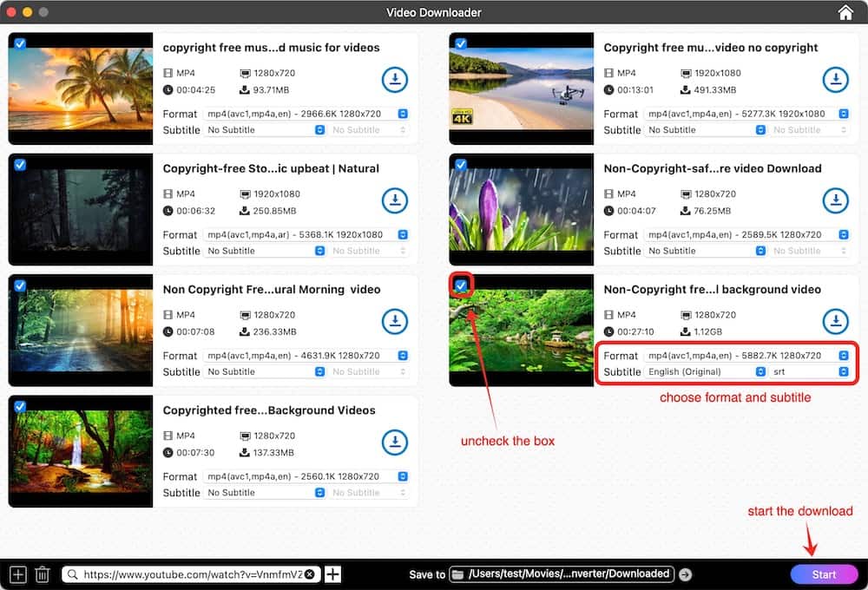Click the clear button inside the URL field
This screenshot has width=868, height=590.
311,574
